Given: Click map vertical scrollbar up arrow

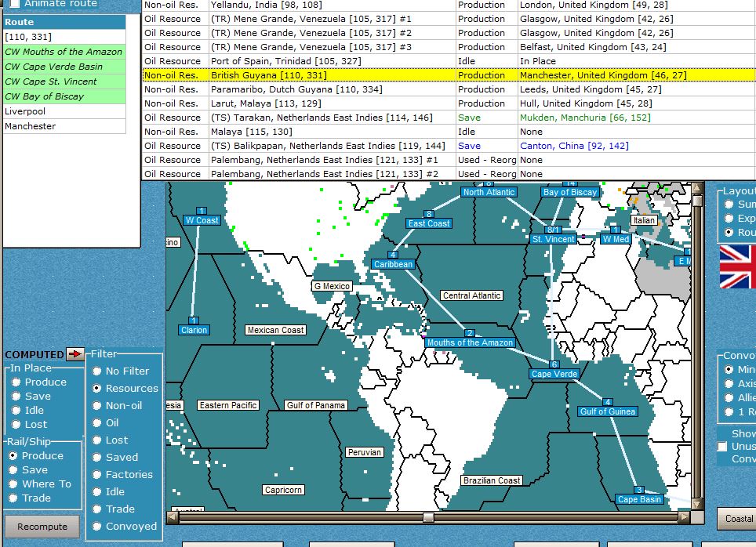Looking at the screenshot, I should pyautogui.click(x=697, y=187).
